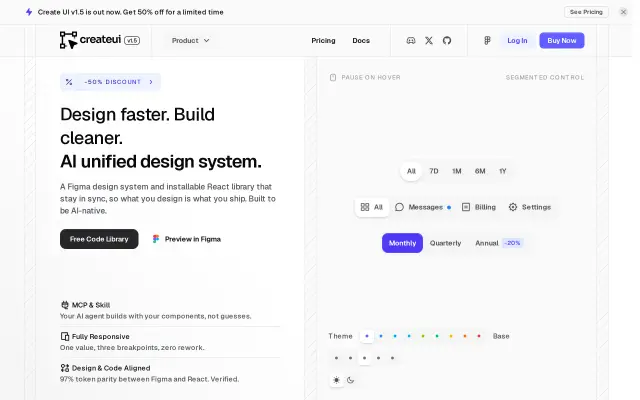Image resolution: width=640 pixels, height=400 pixels.
Task: Switch to the Billing tab
Action: (479, 207)
